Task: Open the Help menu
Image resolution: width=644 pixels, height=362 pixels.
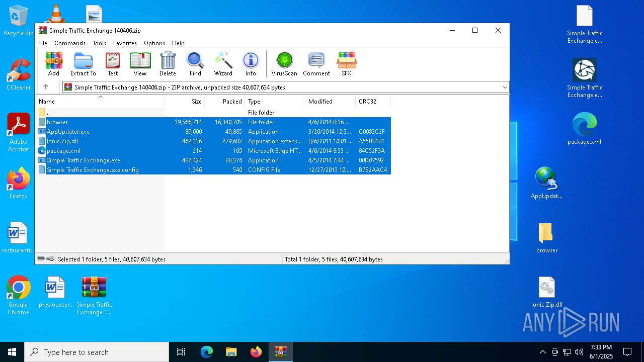Action: 178,43
